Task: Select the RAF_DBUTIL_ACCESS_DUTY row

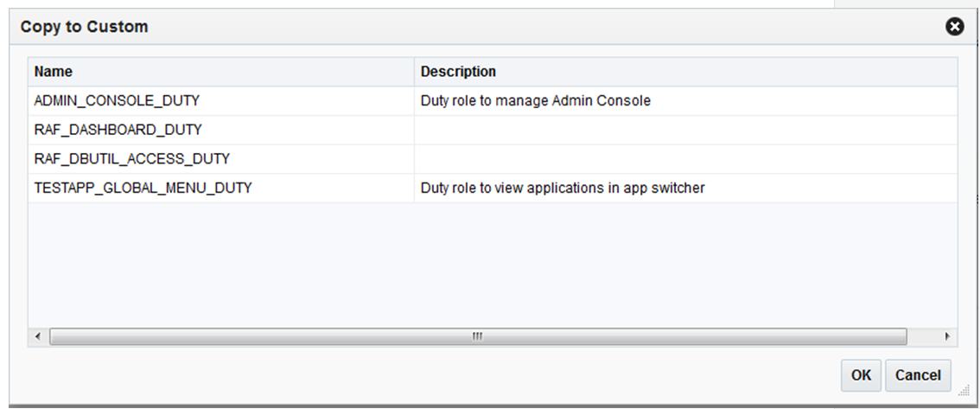Action: [x=493, y=159]
